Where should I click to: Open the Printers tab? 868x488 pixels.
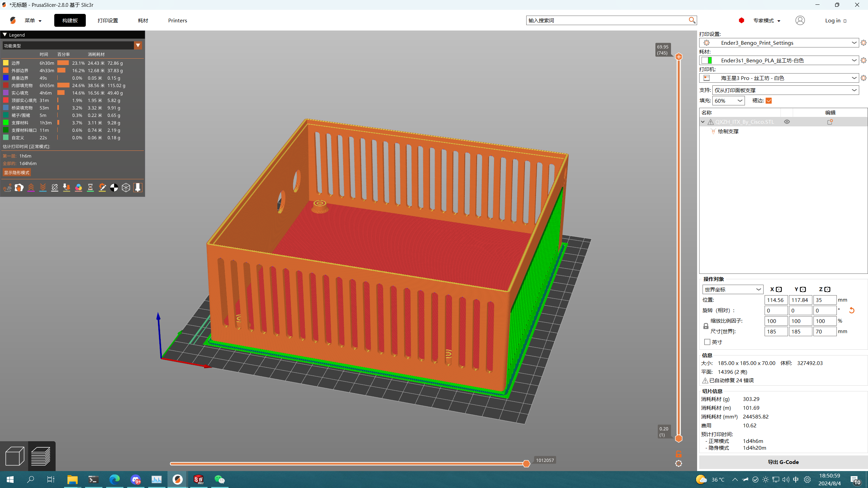point(177,20)
